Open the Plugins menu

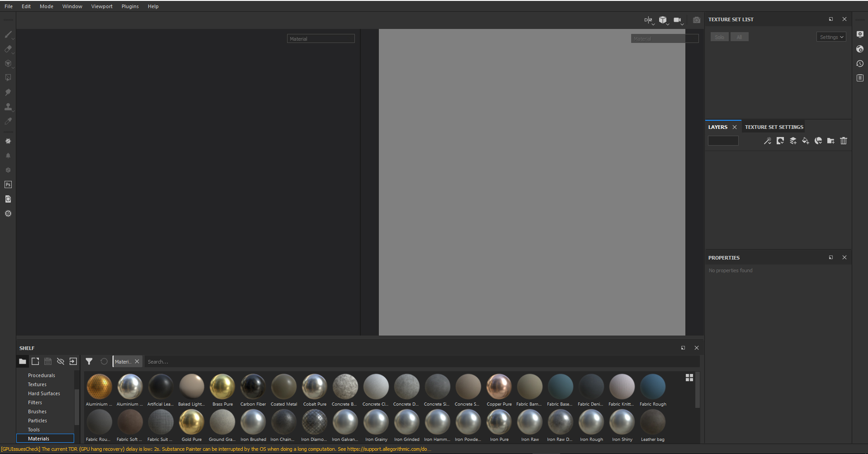coord(130,6)
